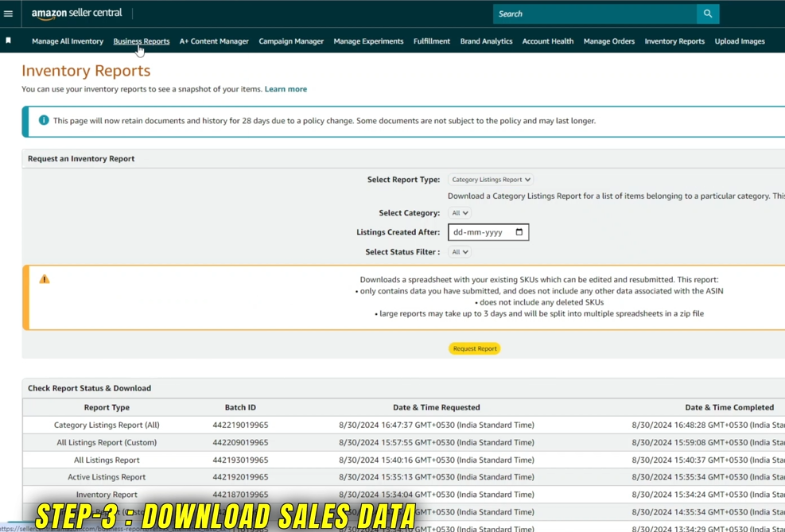The image size is (785, 532).
Task: Go to Manage Orders
Action: (x=608, y=41)
